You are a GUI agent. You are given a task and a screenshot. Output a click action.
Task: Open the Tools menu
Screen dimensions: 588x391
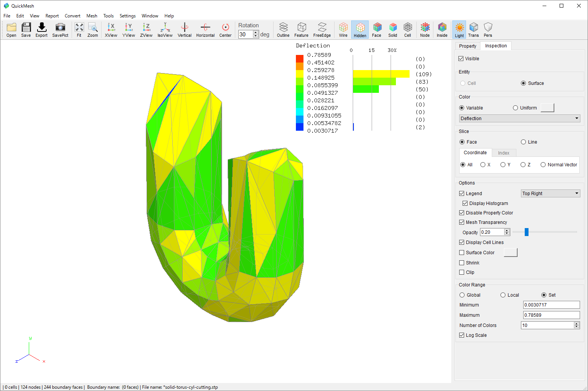click(108, 16)
